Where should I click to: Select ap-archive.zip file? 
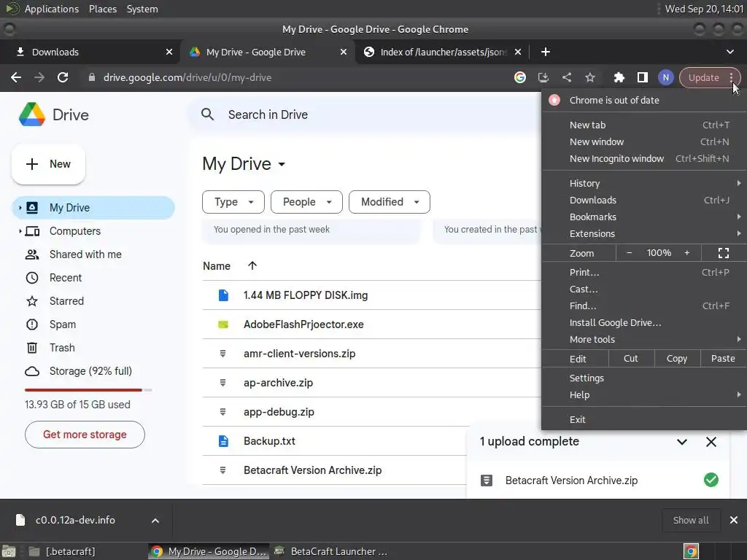pyautogui.click(x=371, y=382)
